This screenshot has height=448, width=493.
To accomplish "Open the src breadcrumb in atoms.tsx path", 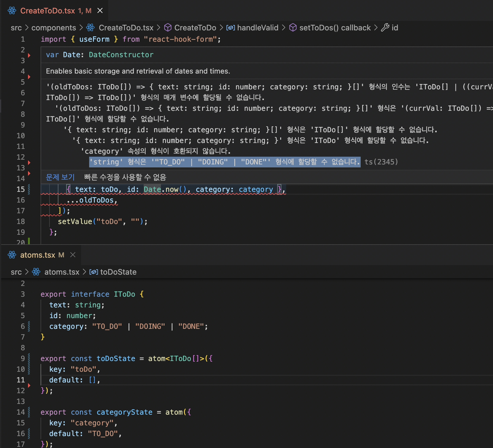I will 16,272.
